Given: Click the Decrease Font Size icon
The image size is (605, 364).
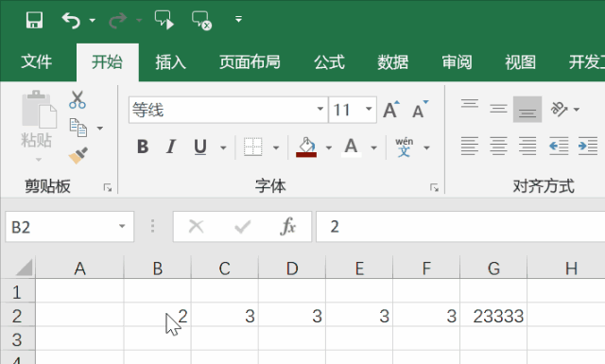Looking at the screenshot, I should pos(420,110).
